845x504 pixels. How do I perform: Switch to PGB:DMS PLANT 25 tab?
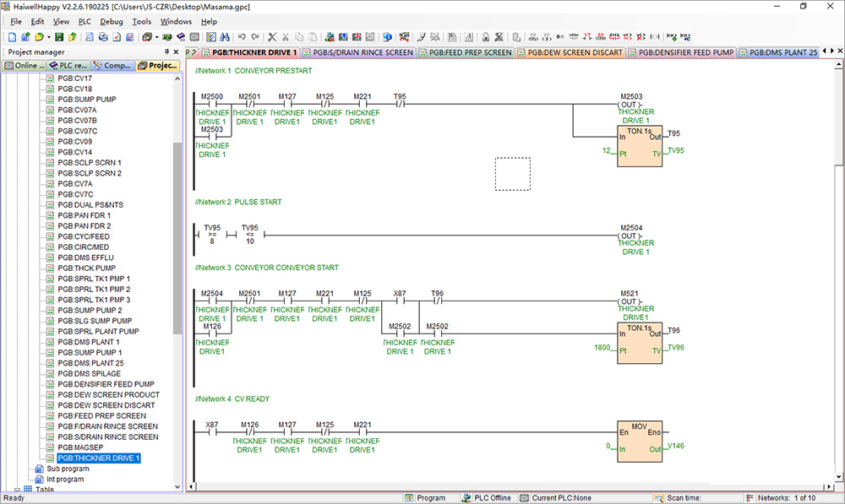[778, 52]
